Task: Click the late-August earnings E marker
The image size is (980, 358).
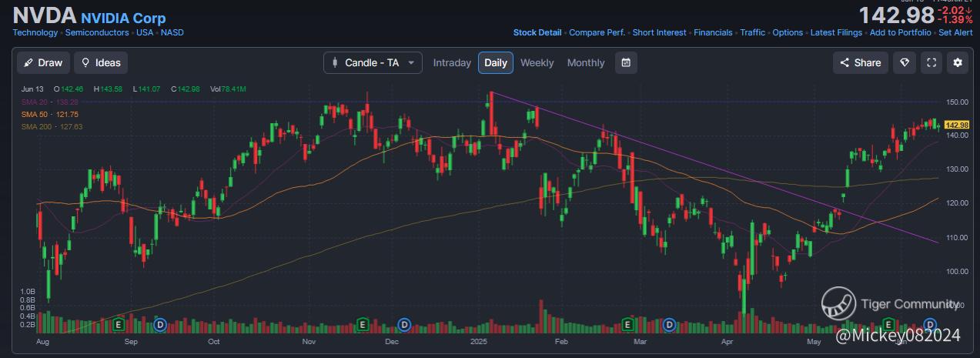Action: click(x=118, y=324)
